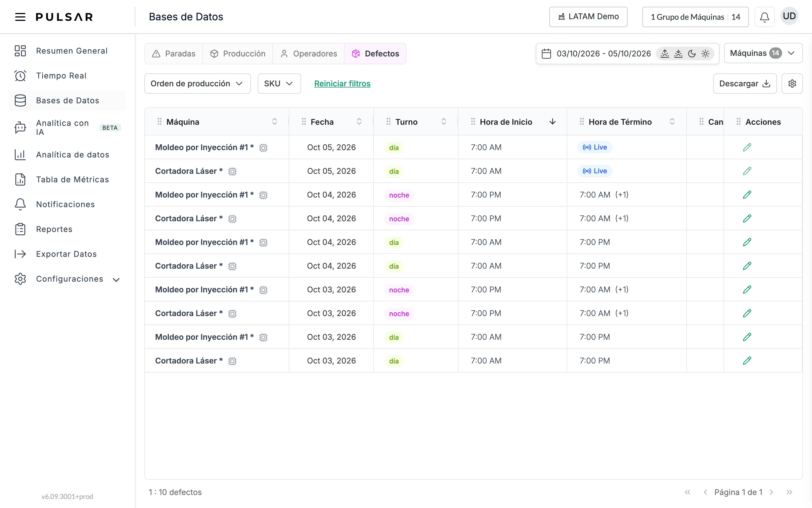Open the hamburger menu
Viewport: 812px width, 508px height.
(20, 17)
